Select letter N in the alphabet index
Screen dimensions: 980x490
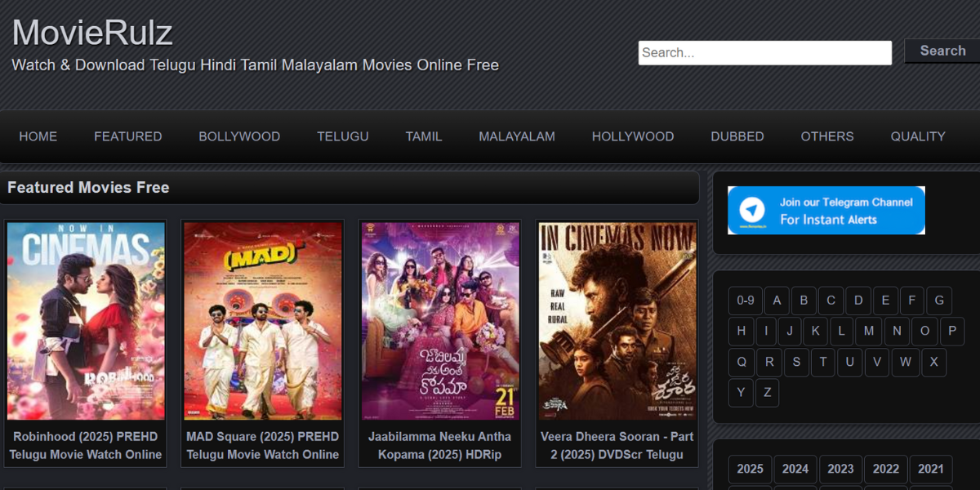tap(897, 332)
